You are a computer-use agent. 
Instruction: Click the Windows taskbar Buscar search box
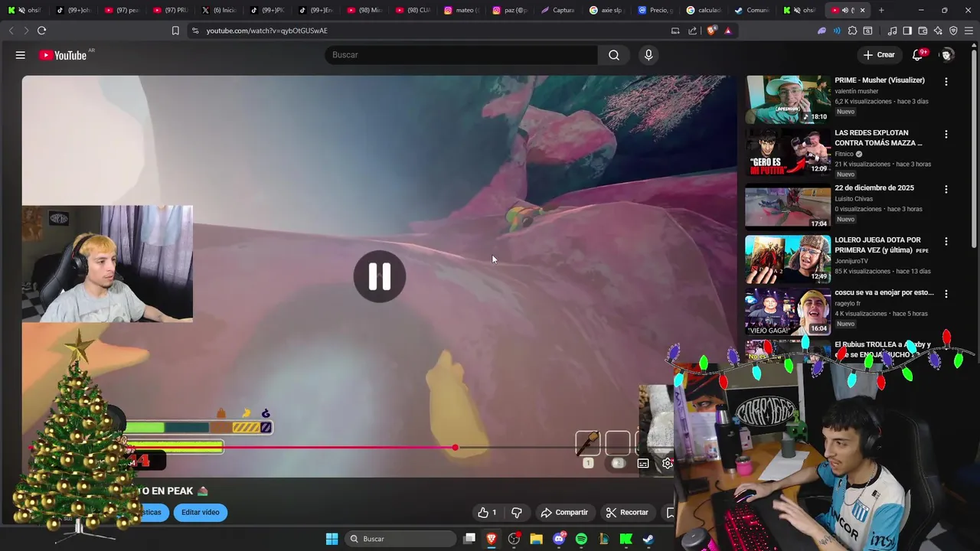coord(401,539)
